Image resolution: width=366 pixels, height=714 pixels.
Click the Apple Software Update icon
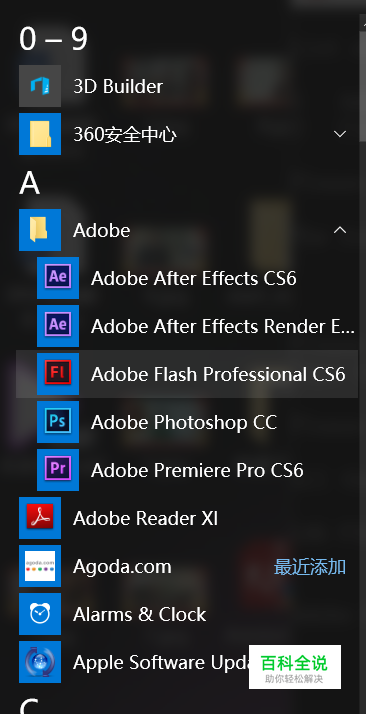(40, 662)
